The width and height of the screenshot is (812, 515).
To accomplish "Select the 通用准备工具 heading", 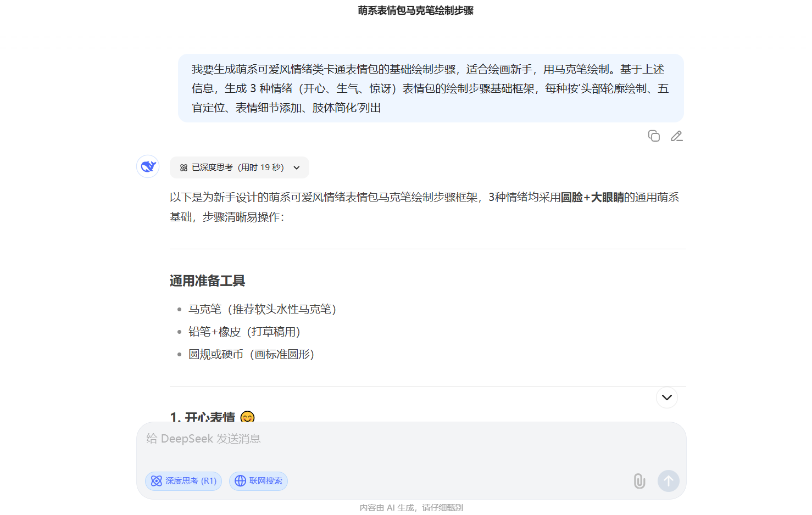I will [207, 281].
